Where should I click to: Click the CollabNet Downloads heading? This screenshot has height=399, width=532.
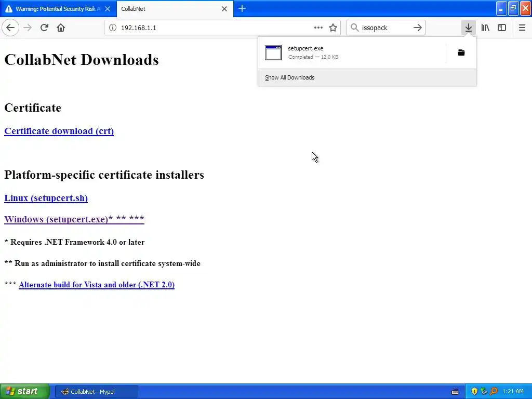click(x=82, y=60)
